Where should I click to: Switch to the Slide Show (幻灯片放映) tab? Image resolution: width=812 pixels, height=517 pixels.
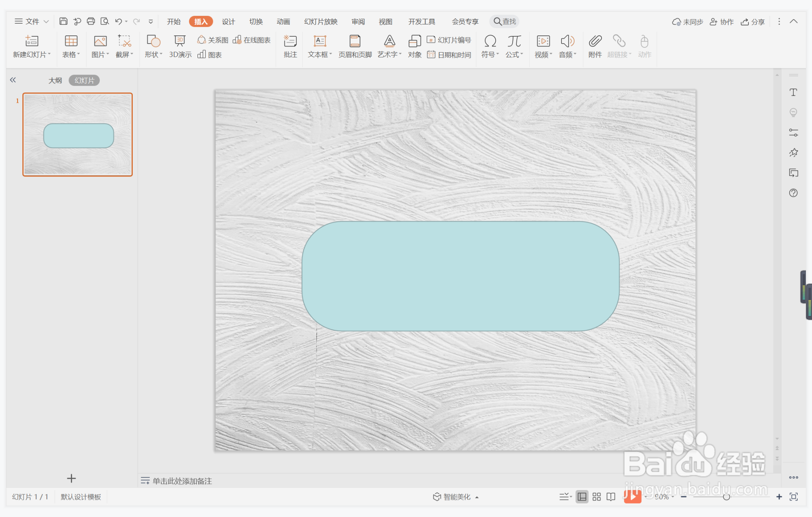pyautogui.click(x=321, y=22)
